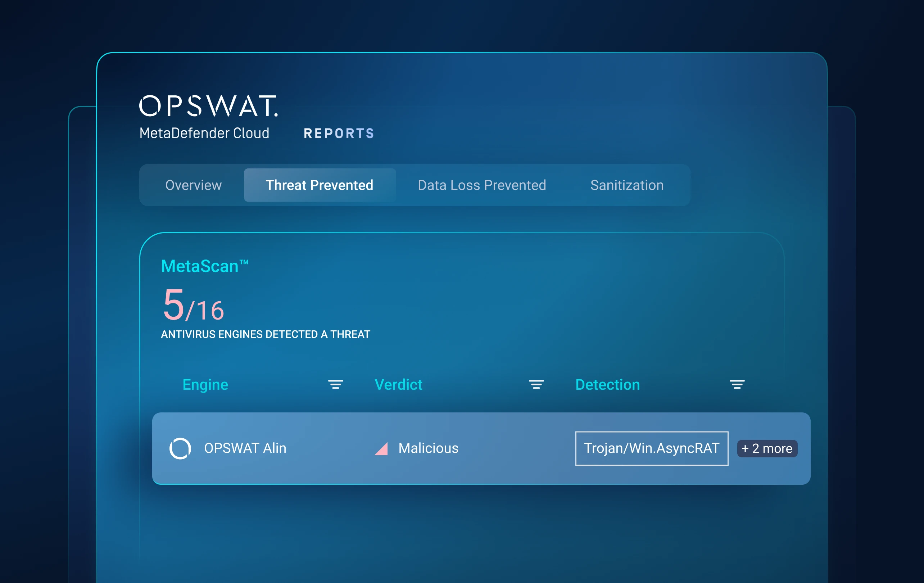This screenshot has width=924, height=583.
Task: Select the Threat Prevented tab
Action: 320,185
